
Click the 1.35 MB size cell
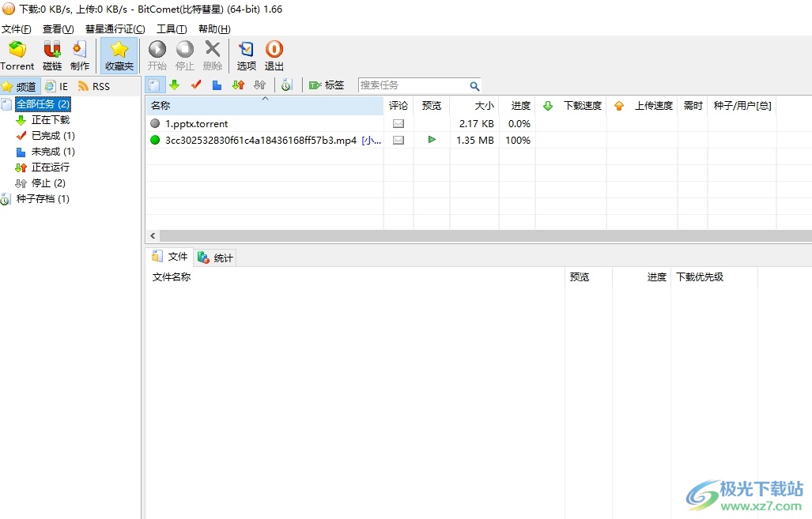point(475,141)
